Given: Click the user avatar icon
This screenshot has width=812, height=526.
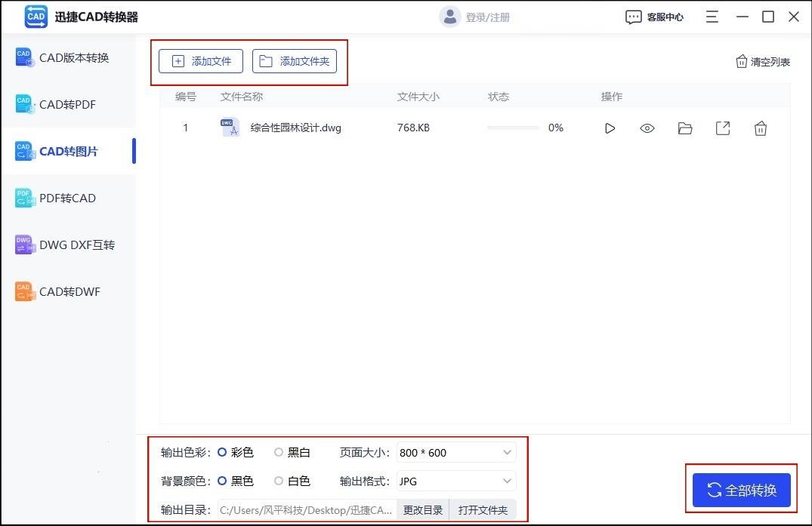Looking at the screenshot, I should 450,17.
